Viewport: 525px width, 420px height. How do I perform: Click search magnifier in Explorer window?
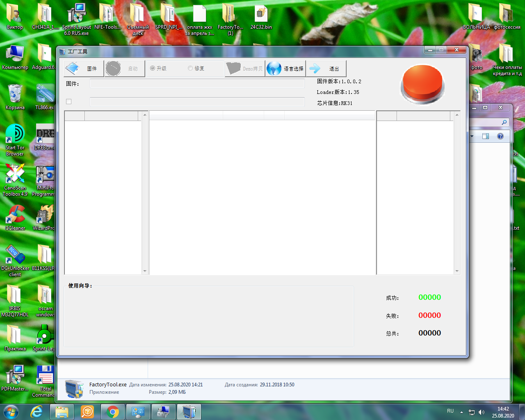[504, 122]
